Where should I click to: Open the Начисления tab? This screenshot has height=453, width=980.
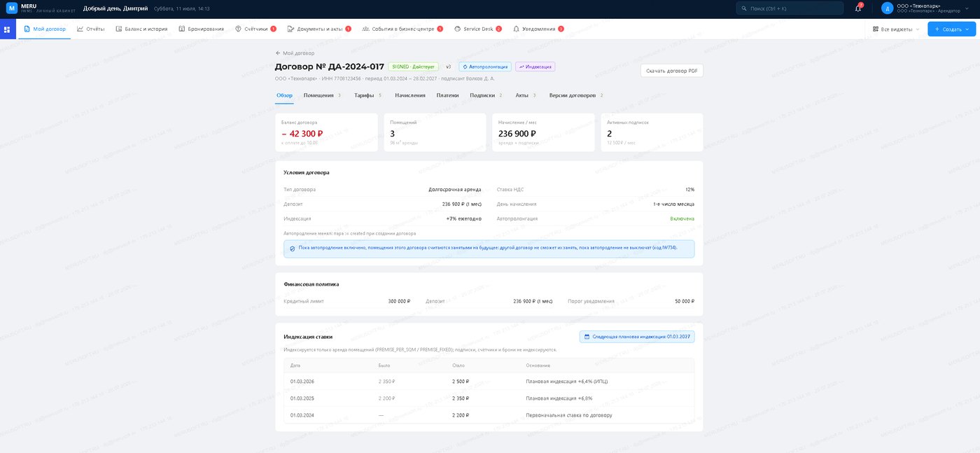[409, 95]
